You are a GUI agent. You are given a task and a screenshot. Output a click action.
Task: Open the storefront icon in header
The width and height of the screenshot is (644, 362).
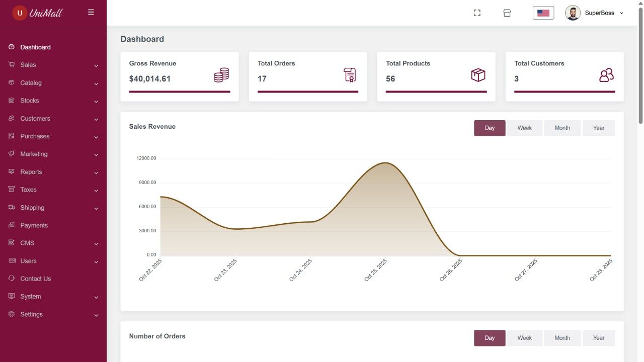(x=507, y=13)
